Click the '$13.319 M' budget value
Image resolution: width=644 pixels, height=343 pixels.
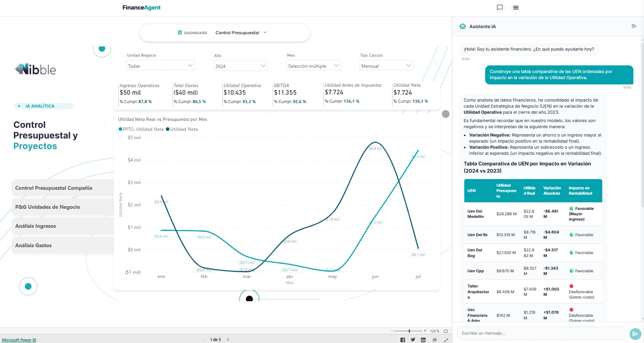click(x=506, y=235)
